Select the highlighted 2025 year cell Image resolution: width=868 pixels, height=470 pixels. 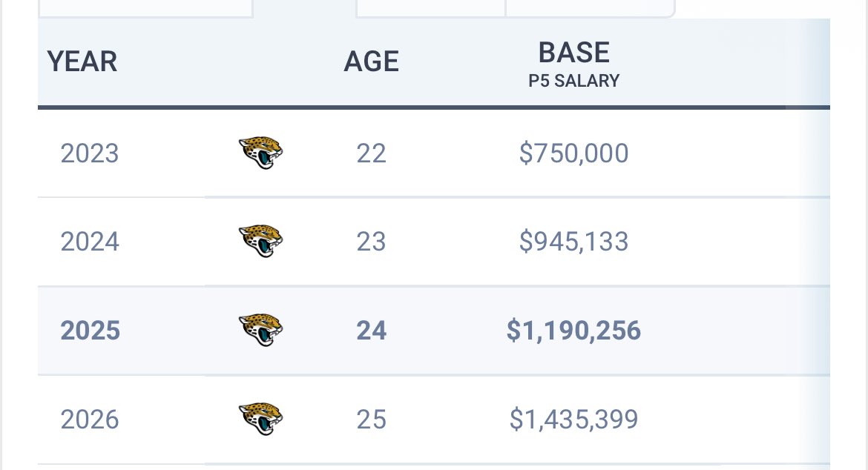(x=90, y=331)
